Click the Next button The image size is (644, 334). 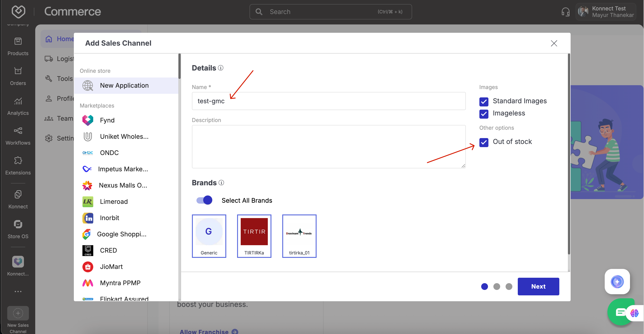pos(538,287)
